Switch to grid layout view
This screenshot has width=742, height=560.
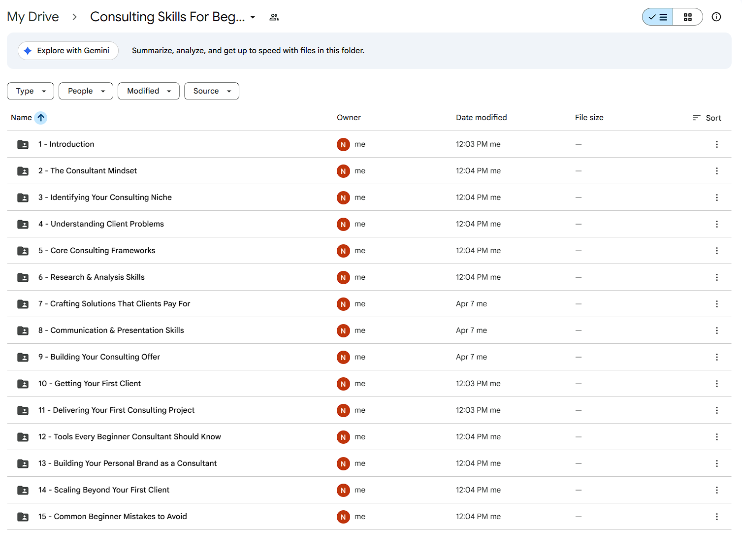pyautogui.click(x=687, y=17)
